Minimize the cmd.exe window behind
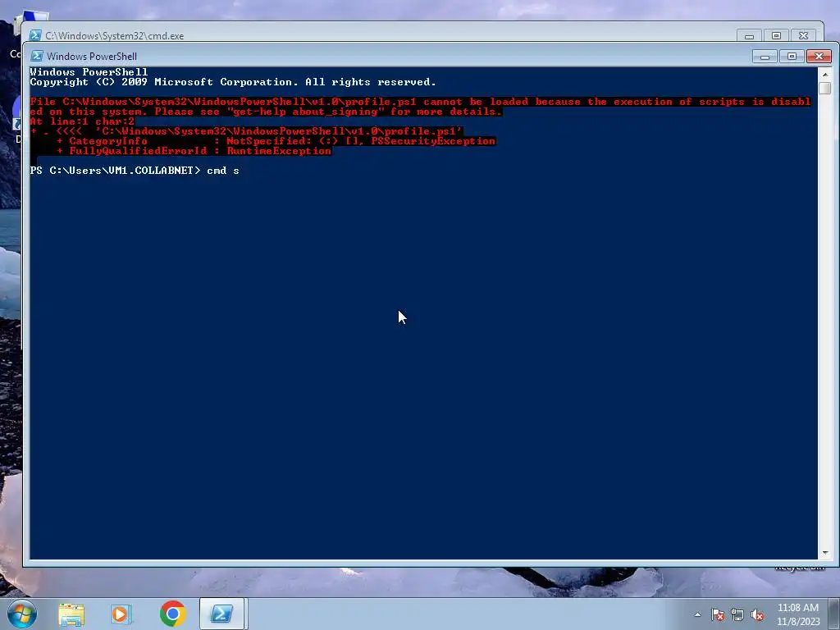 coord(749,36)
